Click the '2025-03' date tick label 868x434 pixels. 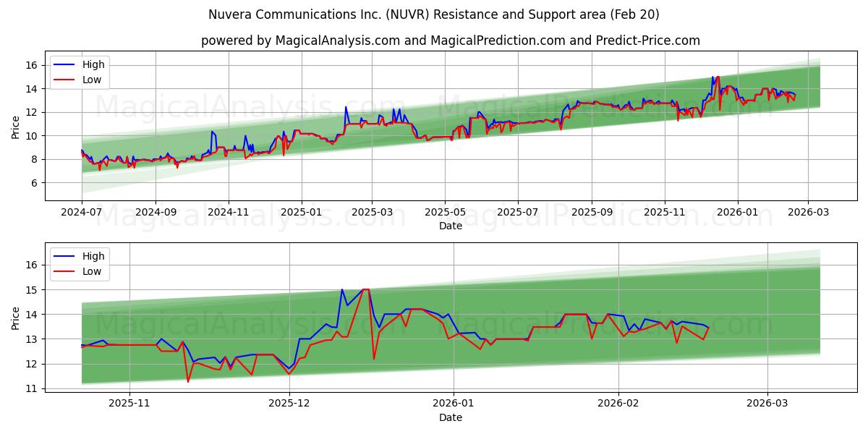coord(372,212)
